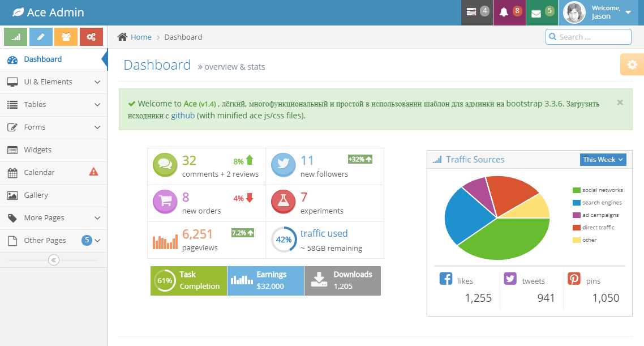Click the red warning triangle beside Calendar
The image size is (644, 346).
pyautogui.click(x=93, y=172)
